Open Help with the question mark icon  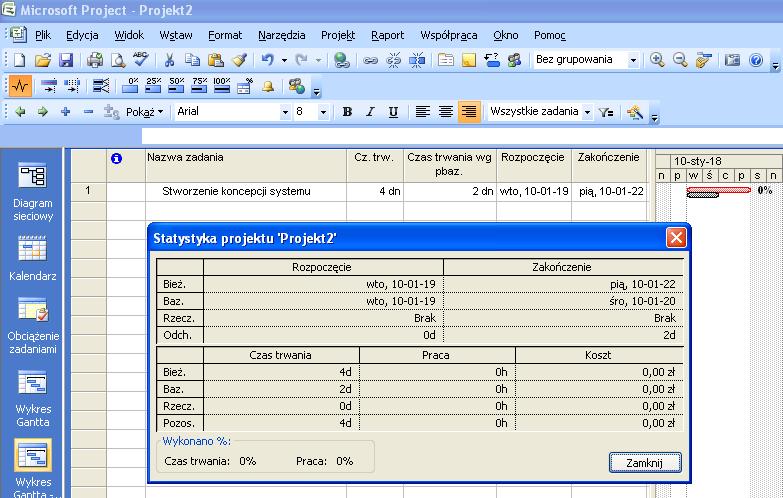tap(756, 60)
